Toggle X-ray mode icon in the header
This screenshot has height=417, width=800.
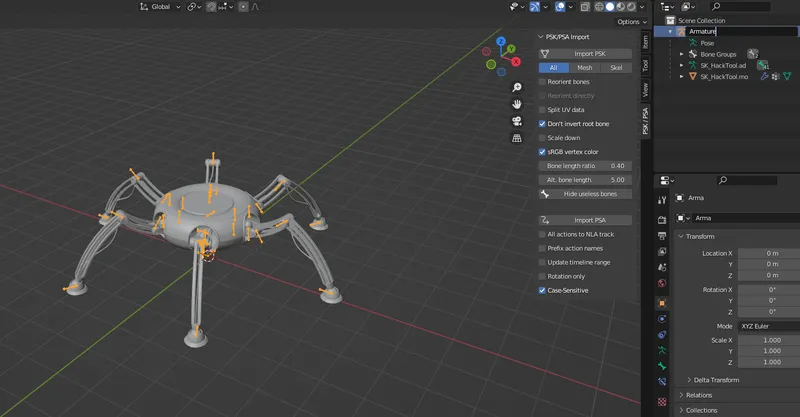tap(585, 7)
